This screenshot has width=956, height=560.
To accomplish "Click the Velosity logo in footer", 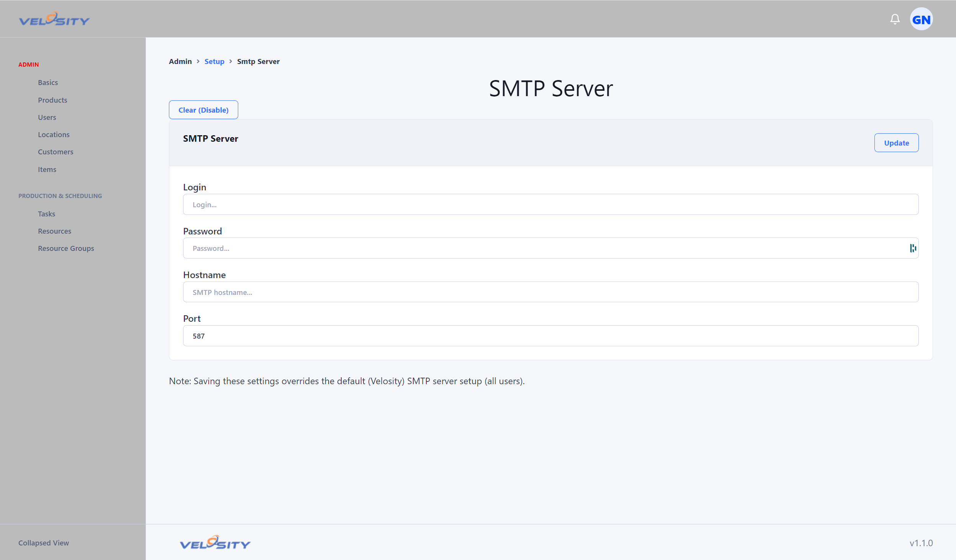I will coord(215,543).
